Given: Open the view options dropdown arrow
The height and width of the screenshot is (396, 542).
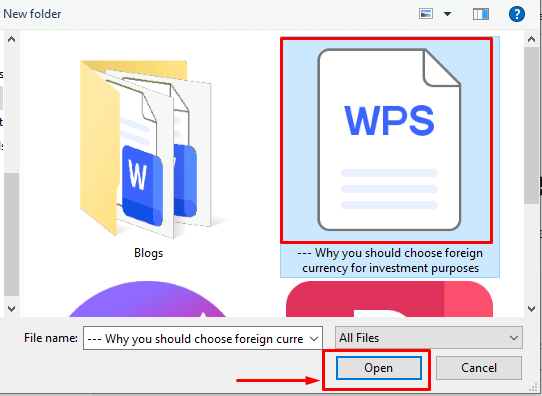Looking at the screenshot, I should click(x=447, y=14).
